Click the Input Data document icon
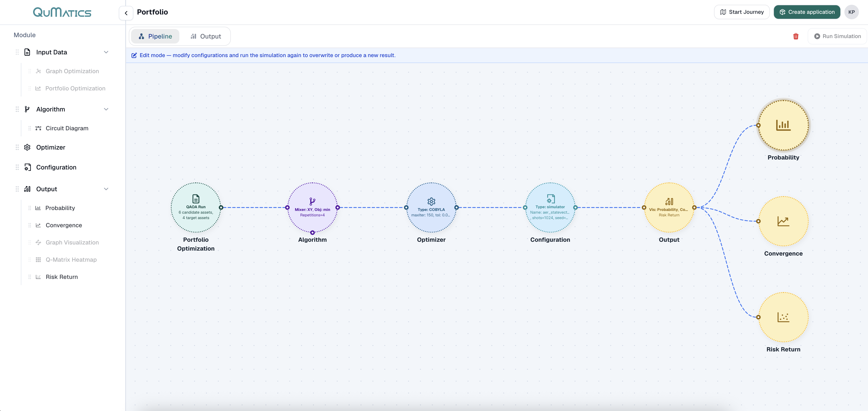 click(27, 52)
